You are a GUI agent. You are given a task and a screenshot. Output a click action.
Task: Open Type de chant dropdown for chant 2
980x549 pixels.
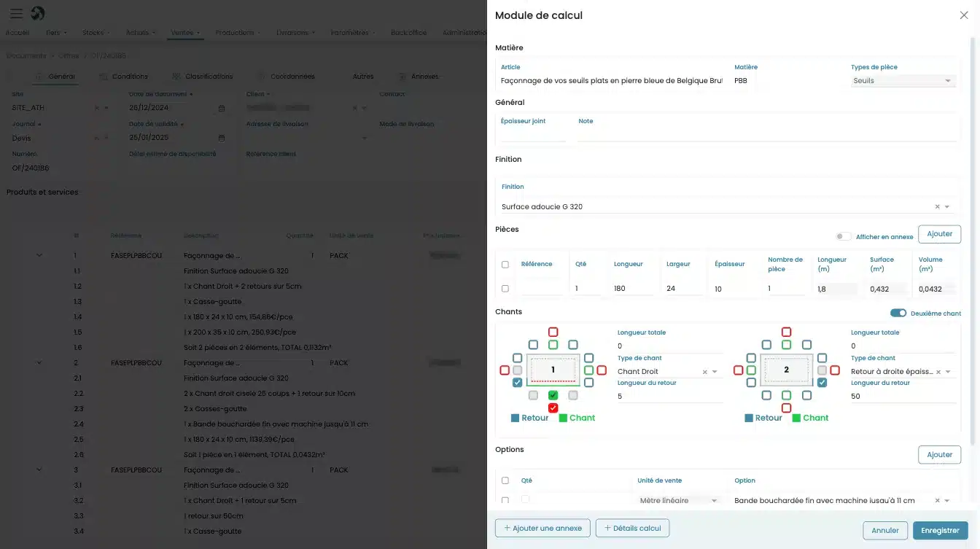(948, 372)
